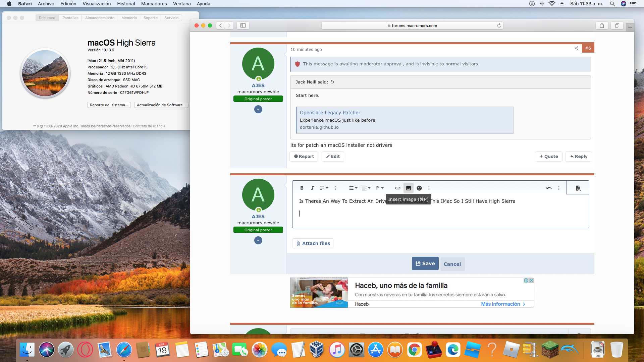
Task: Open the list formatting dropdown
Action: point(353,188)
